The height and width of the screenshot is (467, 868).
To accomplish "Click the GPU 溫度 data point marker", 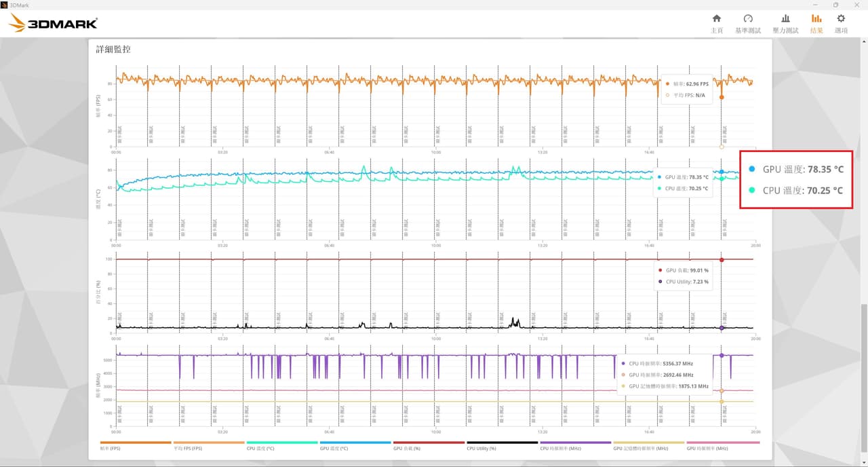I will pyautogui.click(x=722, y=172).
